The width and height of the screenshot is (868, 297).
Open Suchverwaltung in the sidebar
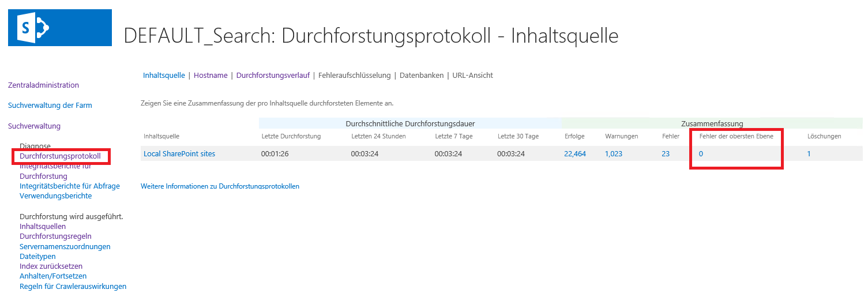click(34, 126)
